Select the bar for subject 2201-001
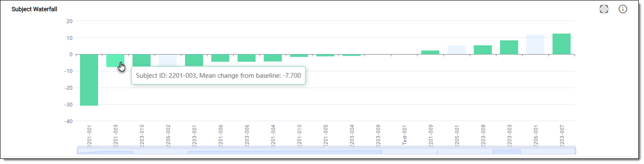 (89, 80)
